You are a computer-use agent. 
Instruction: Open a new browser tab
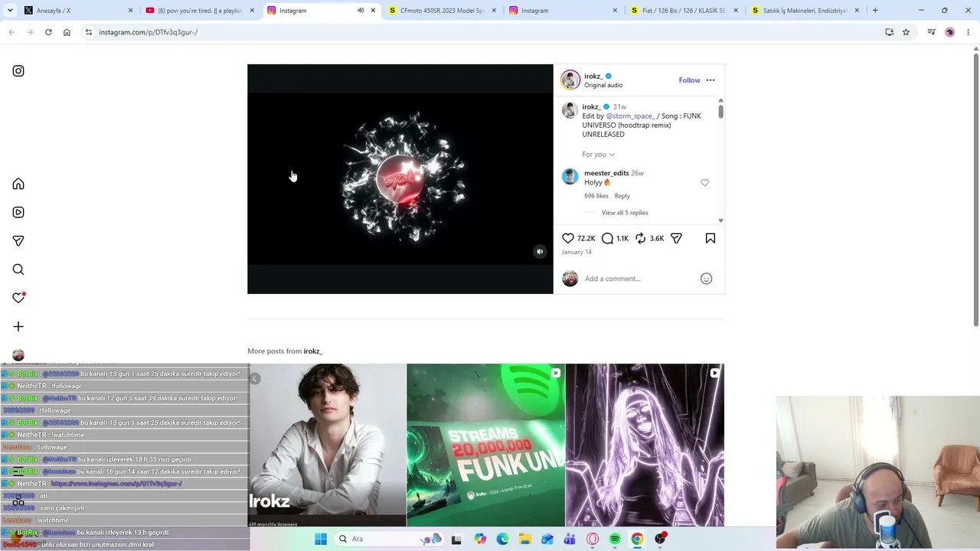click(x=875, y=11)
